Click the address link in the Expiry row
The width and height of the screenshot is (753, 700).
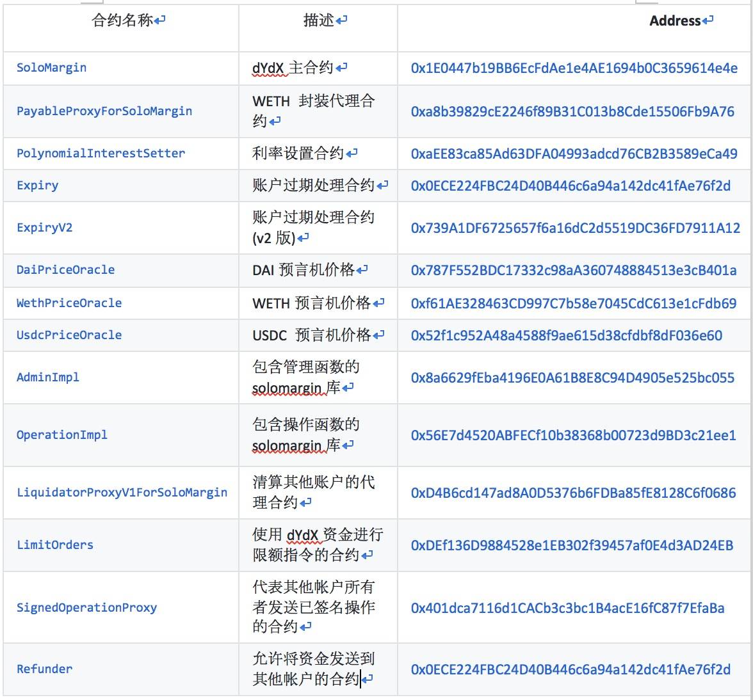pos(571,186)
